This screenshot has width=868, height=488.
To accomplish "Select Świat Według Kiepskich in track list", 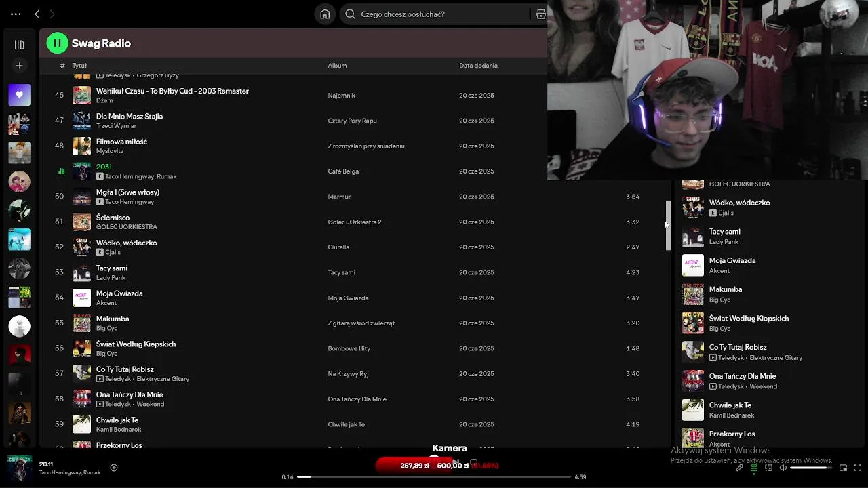I will 136,344.
